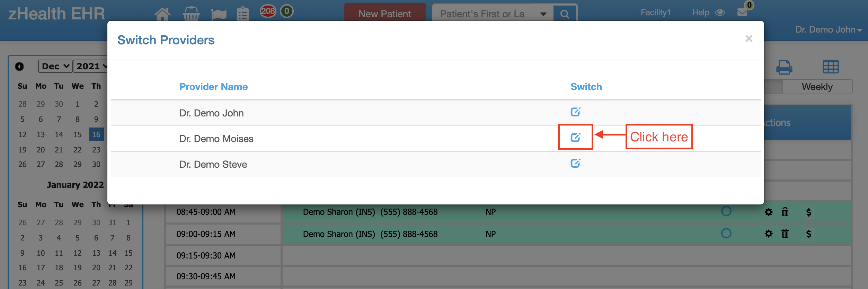Viewport: 868px width, 289px height.
Task: Close the Switch Providers dialog
Action: (x=749, y=38)
